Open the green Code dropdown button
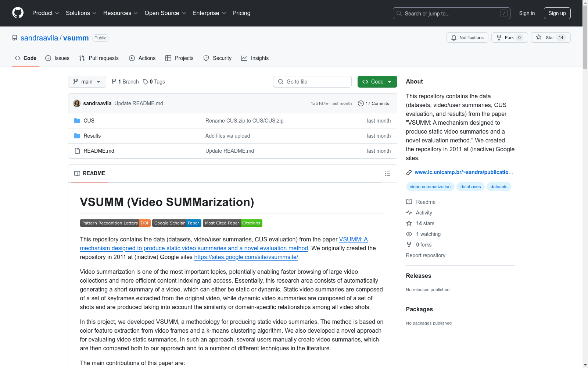The width and height of the screenshot is (588, 368). [377, 82]
